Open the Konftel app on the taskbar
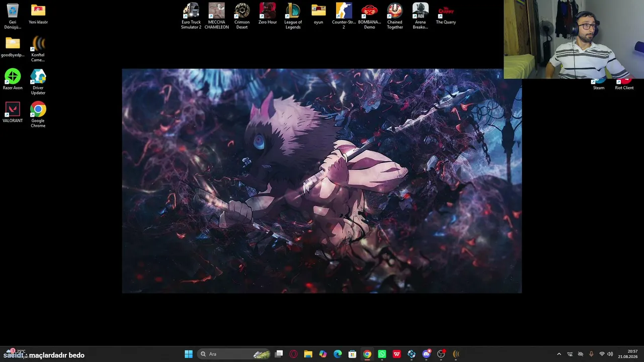 (456, 354)
